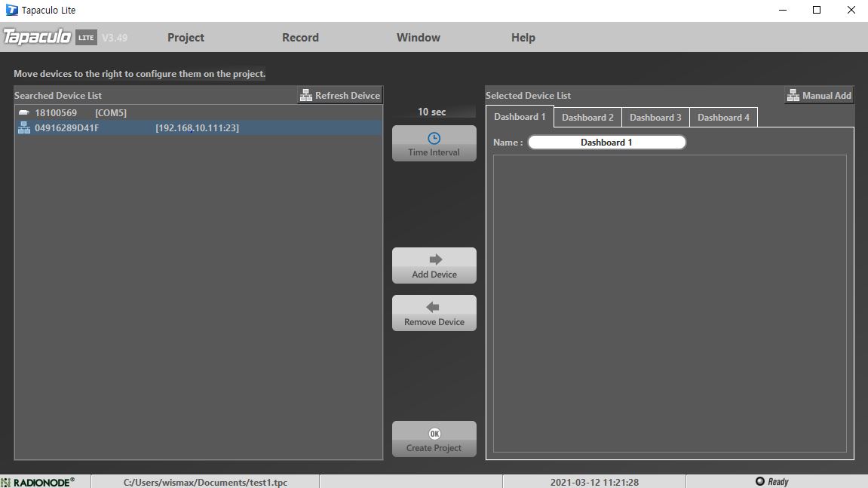Open the Window menu
This screenshot has width=868, height=488.
pos(418,38)
